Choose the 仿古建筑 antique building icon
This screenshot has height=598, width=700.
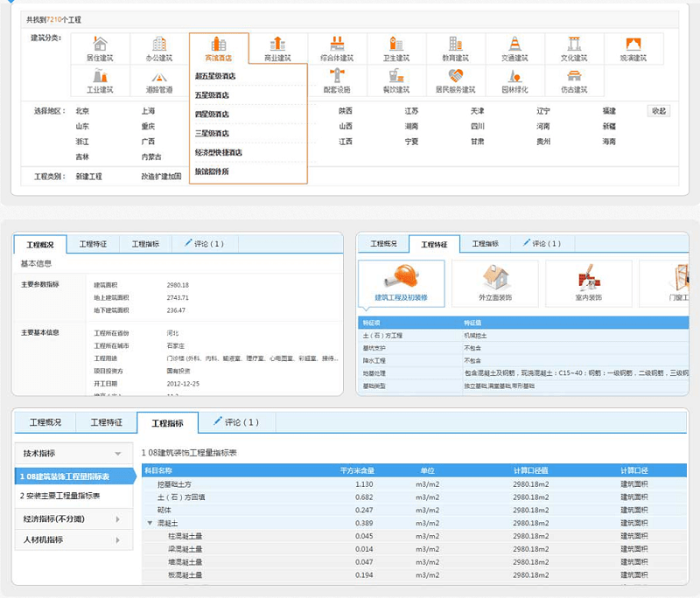pos(574,76)
